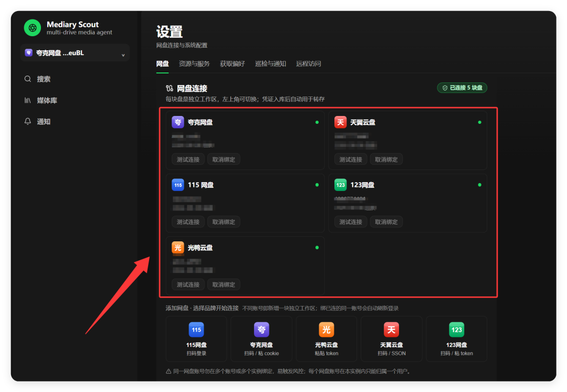Image resolution: width=567 pixels, height=392 pixels.
Task: Add 夸克网盘 via 扫码 / 粘 cookie tile
Action: pyautogui.click(x=261, y=339)
